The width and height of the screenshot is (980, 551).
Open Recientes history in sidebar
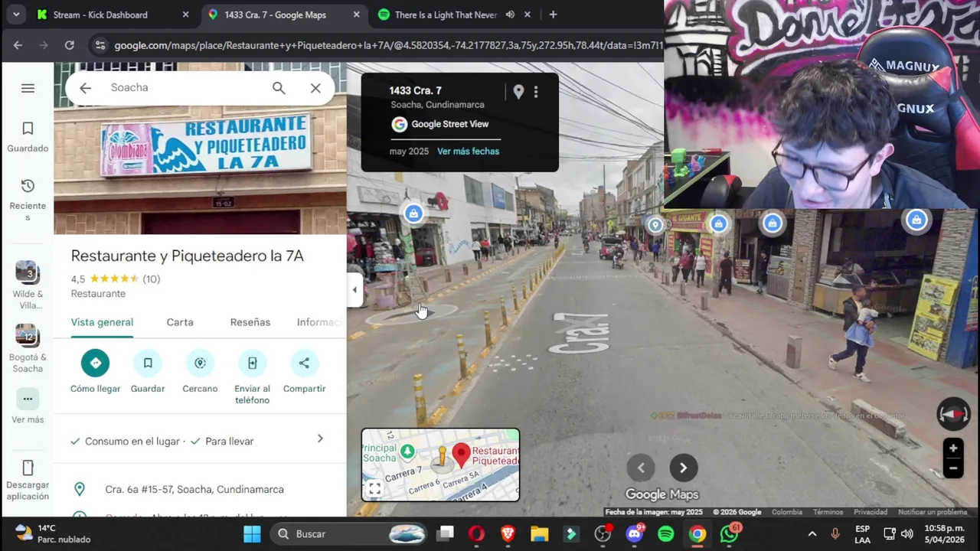[28, 200]
